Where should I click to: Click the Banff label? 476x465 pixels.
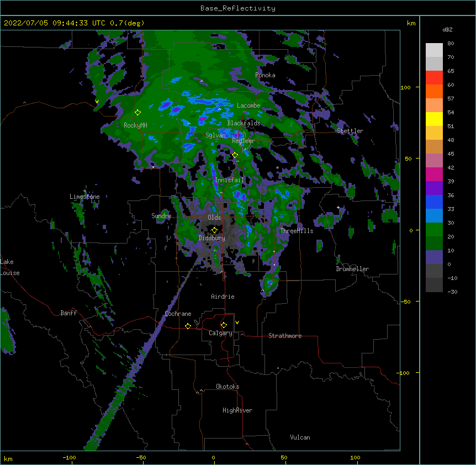click(68, 313)
